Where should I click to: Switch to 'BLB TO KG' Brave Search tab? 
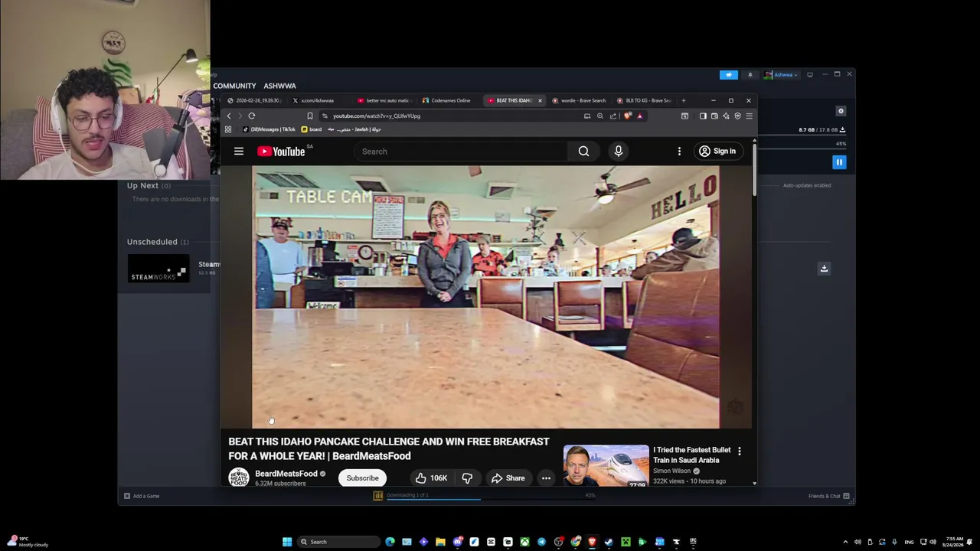(645, 100)
